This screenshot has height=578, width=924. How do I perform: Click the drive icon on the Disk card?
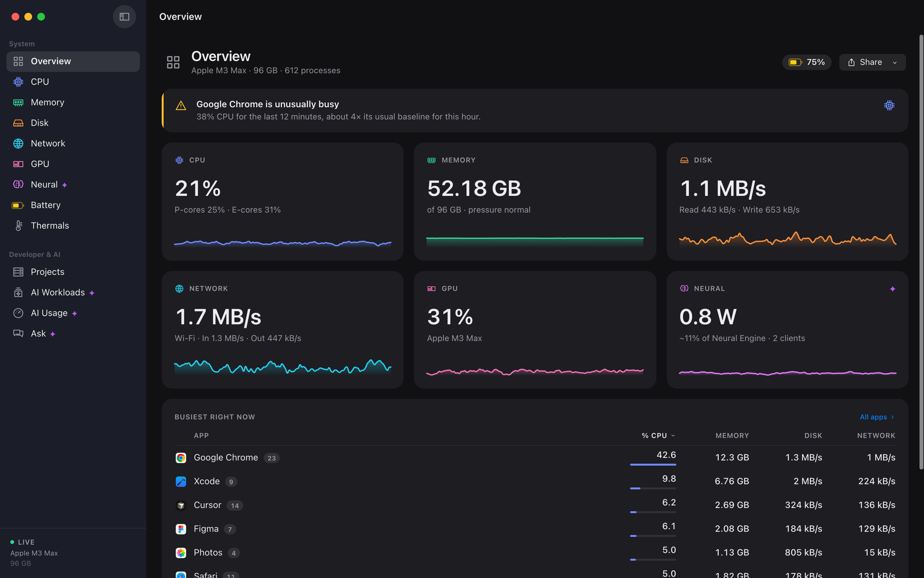point(684,160)
